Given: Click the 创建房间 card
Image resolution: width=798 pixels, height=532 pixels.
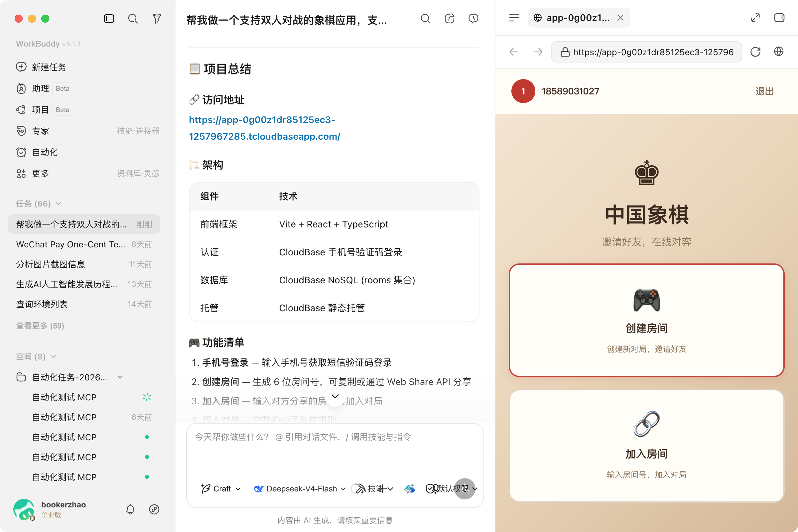Looking at the screenshot, I should coord(646,320).
